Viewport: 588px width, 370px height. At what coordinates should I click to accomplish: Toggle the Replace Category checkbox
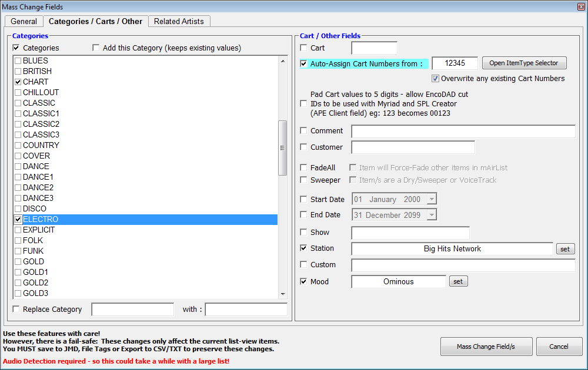click(x=16, y=309)
